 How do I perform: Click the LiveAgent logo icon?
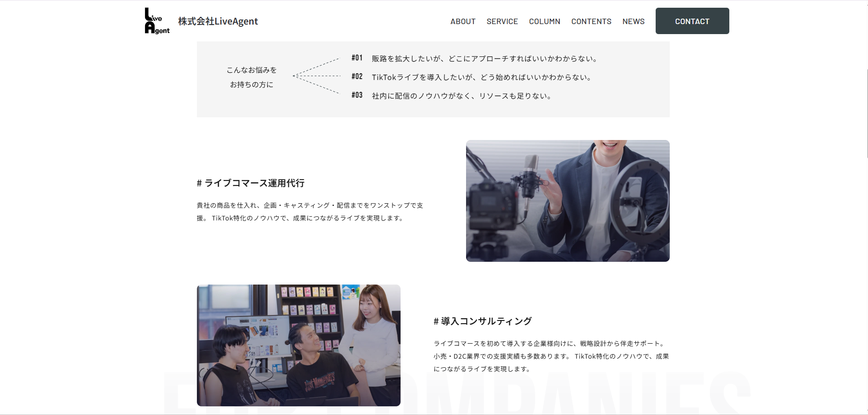pyautogui.click(x=156, y=20)
